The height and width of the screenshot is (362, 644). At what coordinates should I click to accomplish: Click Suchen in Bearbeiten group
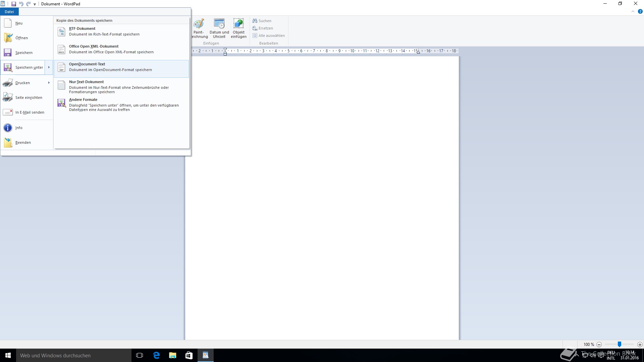pos(262,21)
